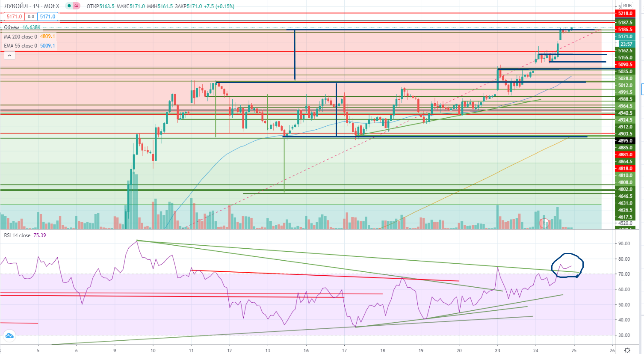Open chart settings via gear icon
This screenshot has width=644, height=354.
coord(627,350)
